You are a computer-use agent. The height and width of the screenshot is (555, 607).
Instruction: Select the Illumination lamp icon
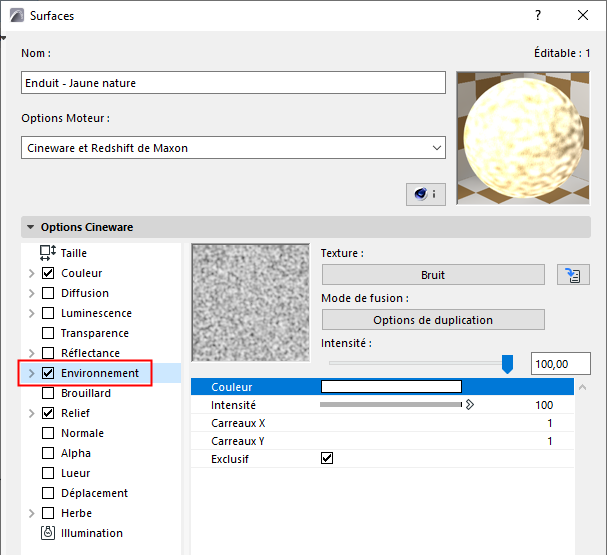click(x=48, y=533)
